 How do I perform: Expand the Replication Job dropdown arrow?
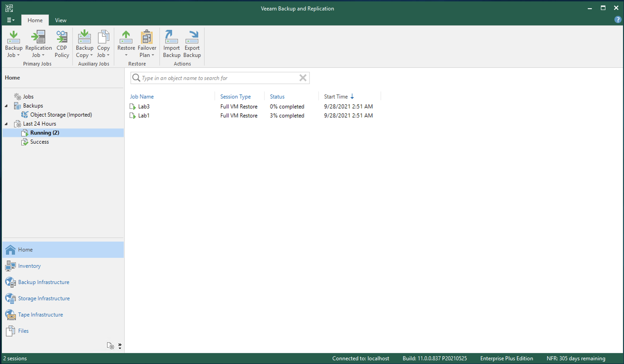tap(43, 55)
